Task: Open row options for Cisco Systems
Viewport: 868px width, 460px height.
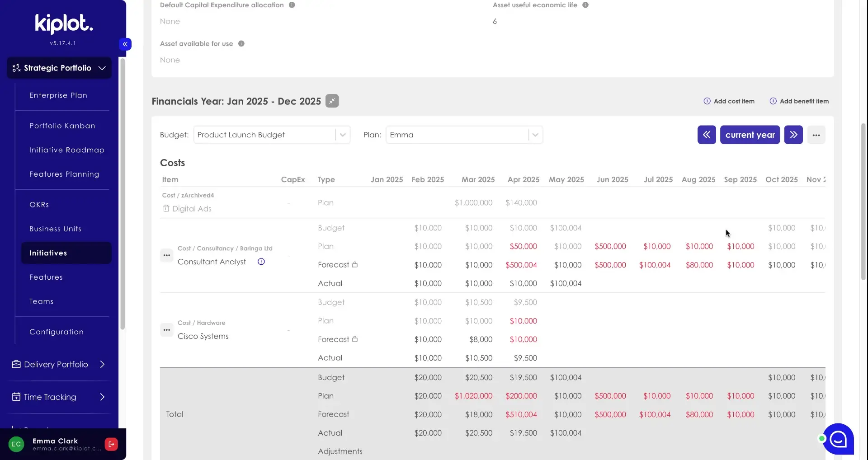Action: [167, 330]
